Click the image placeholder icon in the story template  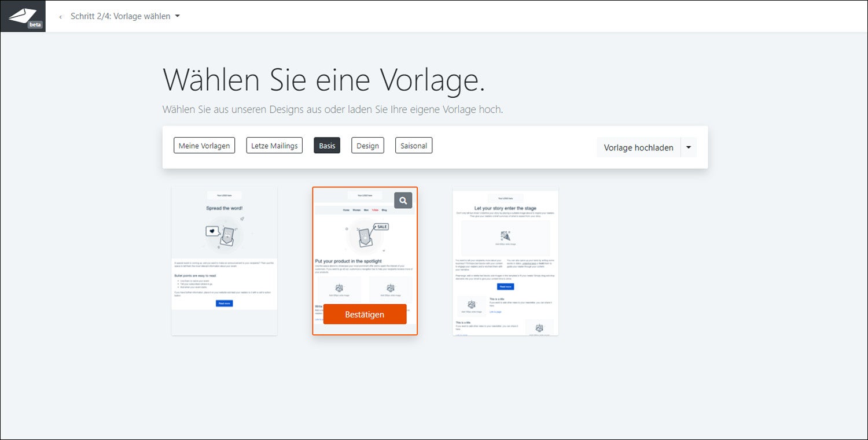pos(505,236)
